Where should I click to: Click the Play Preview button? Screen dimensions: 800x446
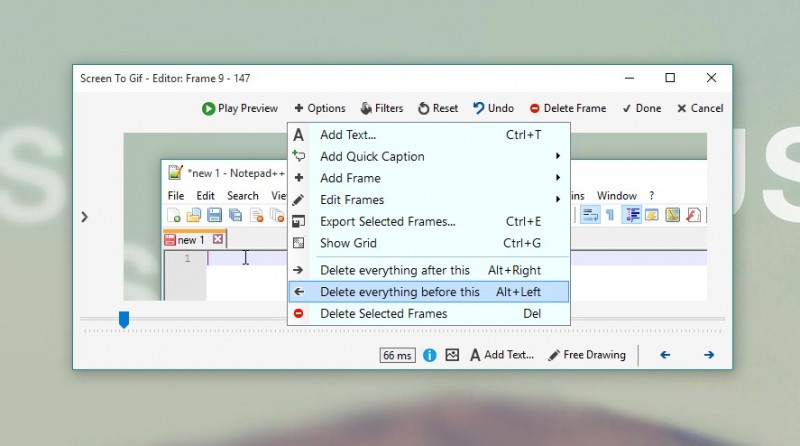239,108
